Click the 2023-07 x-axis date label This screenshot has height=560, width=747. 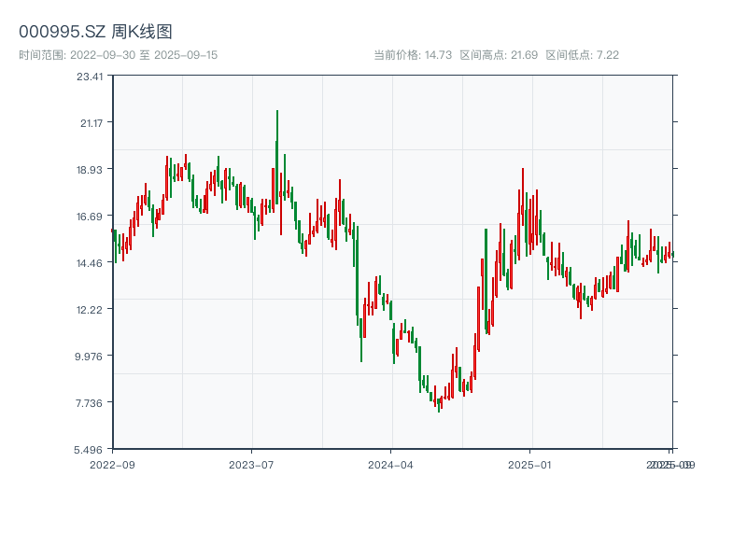[x=251, y=464]
